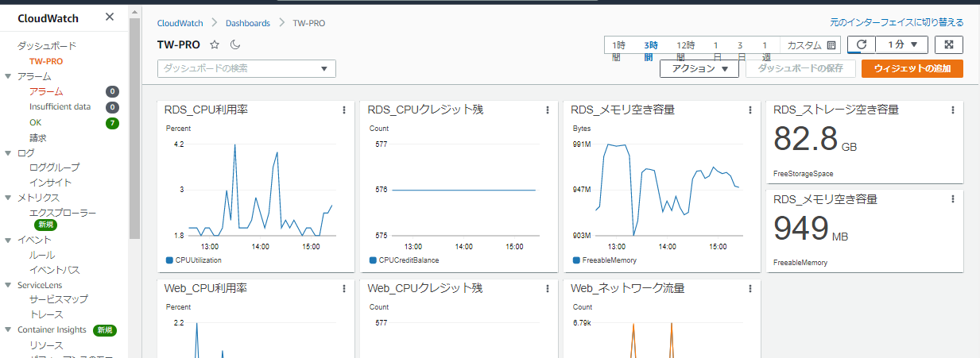The image size is (980, 358).
Task: Toggle the CPUCreditBalance legend swatch
Action: point(373,260)
